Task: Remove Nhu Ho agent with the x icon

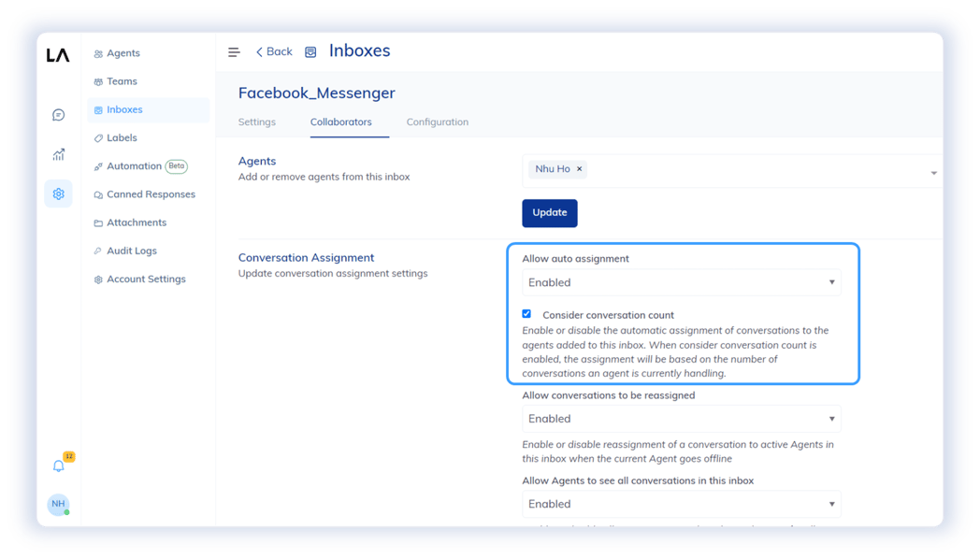Action: click(580, 169)
